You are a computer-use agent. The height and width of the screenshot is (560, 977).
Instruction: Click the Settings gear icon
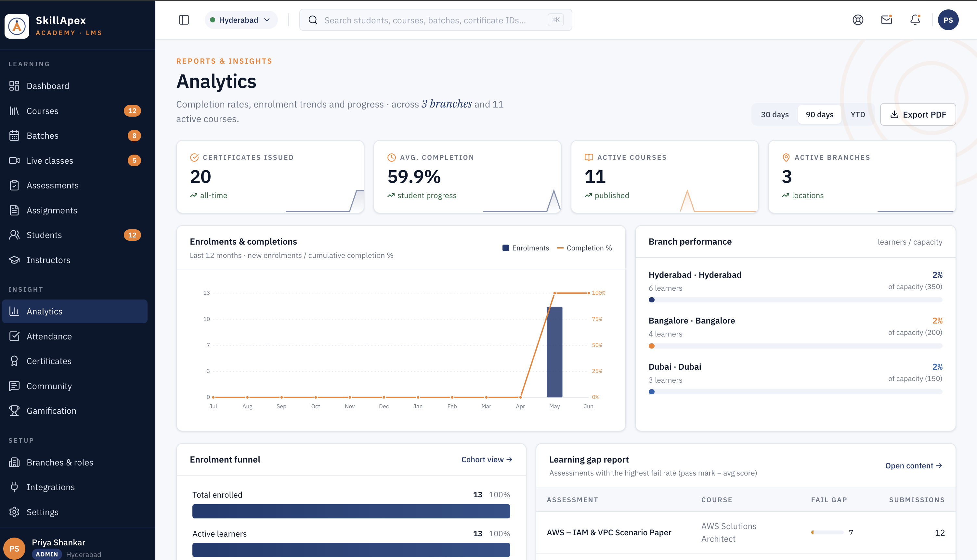[14, 512]
